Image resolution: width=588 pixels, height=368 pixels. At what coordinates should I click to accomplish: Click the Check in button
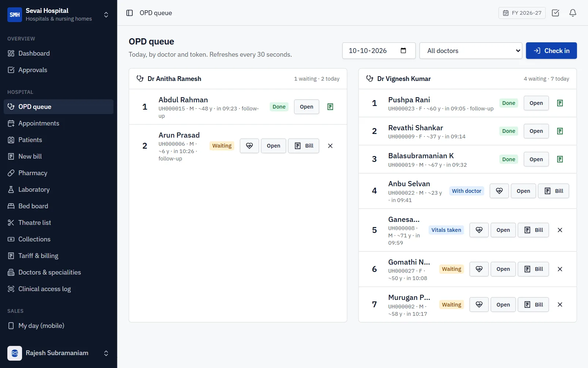click(551, 51)
